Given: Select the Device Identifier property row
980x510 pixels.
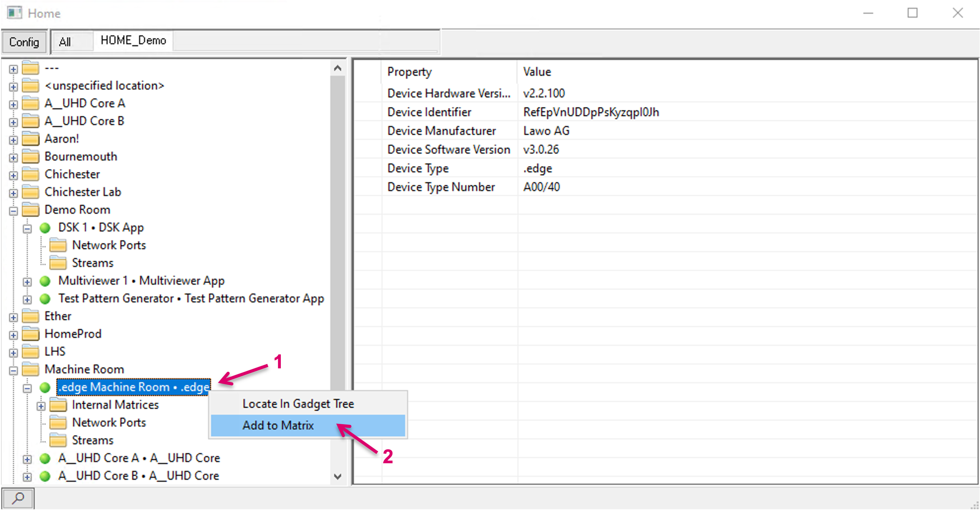Looking at the screenshot, I should click(x=429, y=112).
